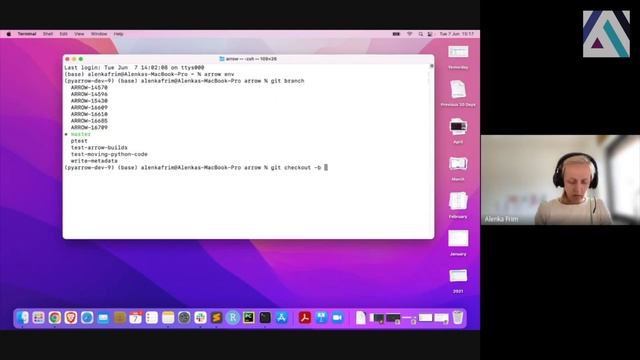
Task: Open Launchpad from the Dock
Action: coord(38,318)
